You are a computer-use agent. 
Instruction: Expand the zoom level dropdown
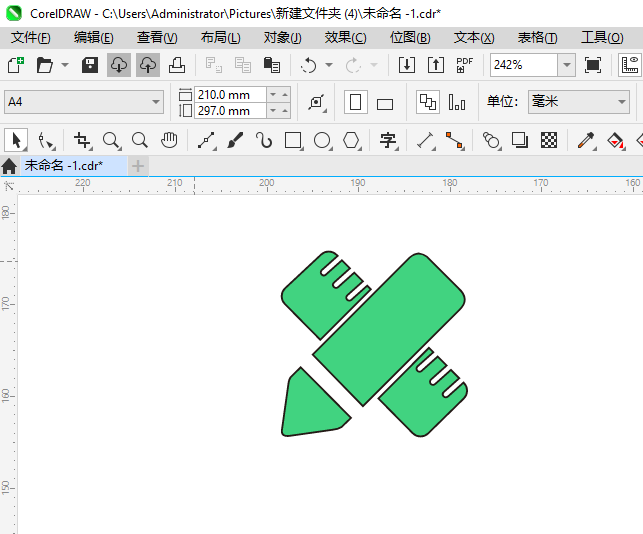click(567, 65)
